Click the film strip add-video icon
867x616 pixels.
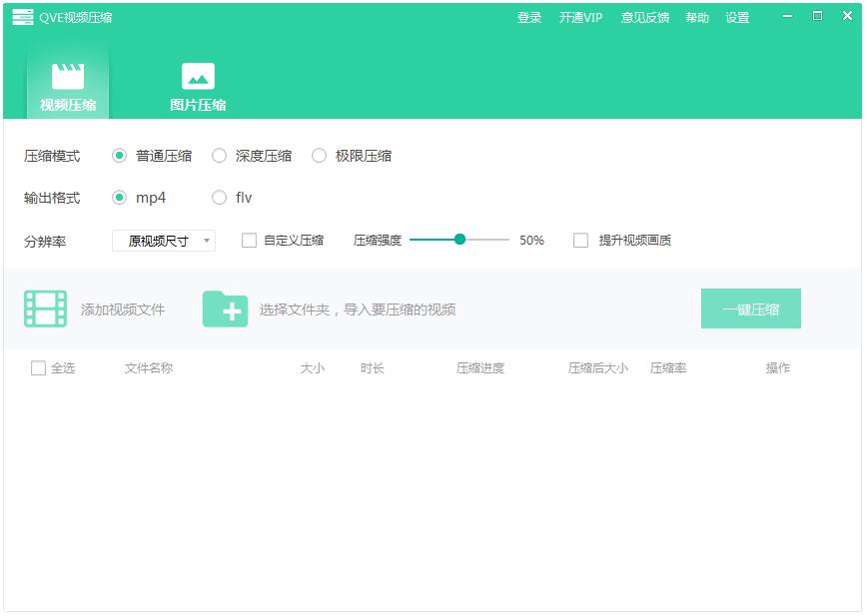pos(45,309)
